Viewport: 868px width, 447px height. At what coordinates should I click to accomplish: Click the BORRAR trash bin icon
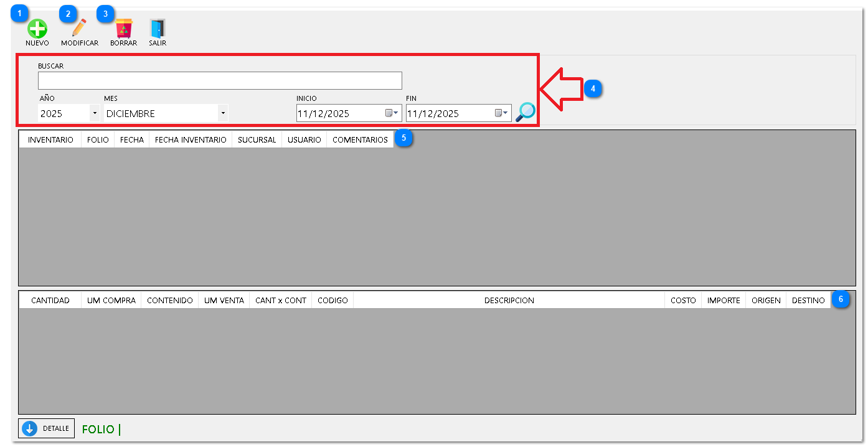(123, 29)
